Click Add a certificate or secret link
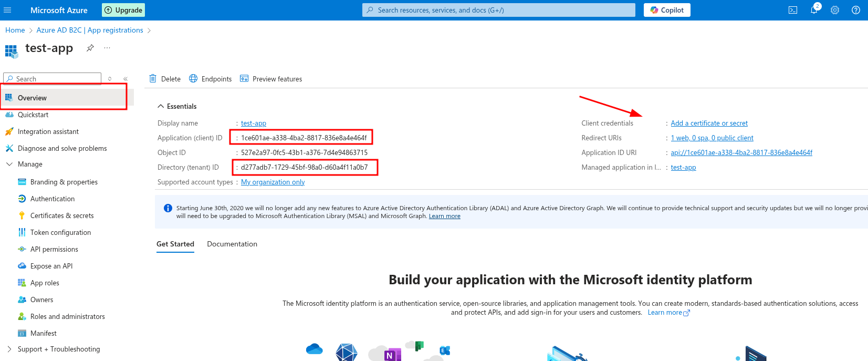The image size is (868, 361). pos(709,123)
